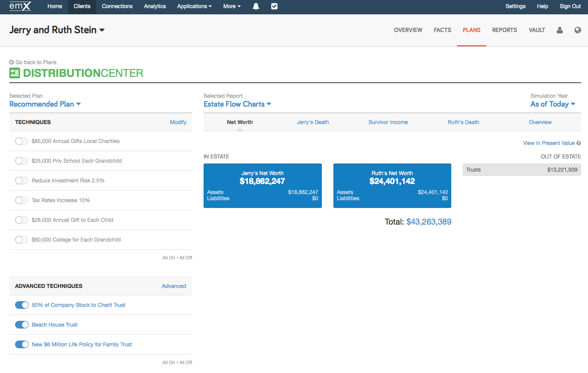The height and width of the screenshot is (373, 588).
Task: Expand the Applications menu
Action: point(194,6)
